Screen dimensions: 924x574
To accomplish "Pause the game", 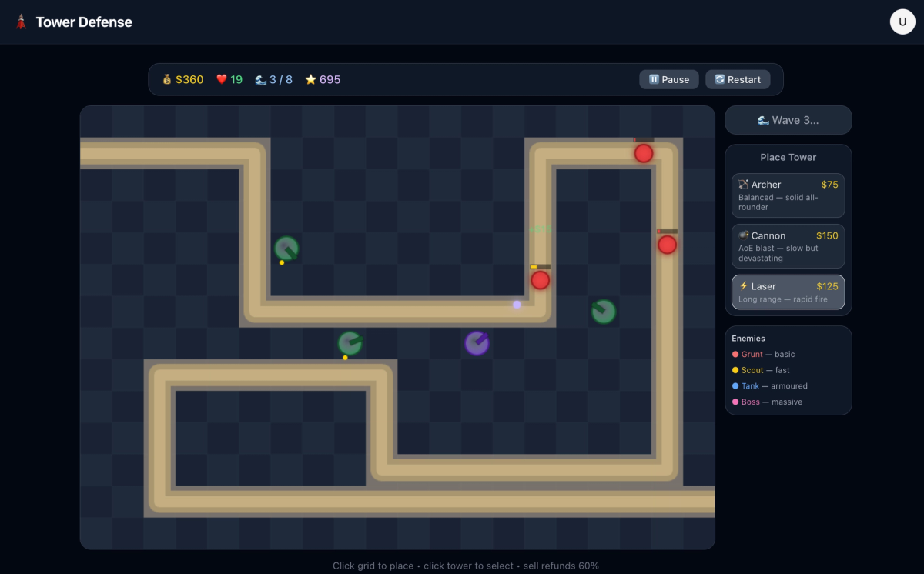I will [x=668, y=79].
